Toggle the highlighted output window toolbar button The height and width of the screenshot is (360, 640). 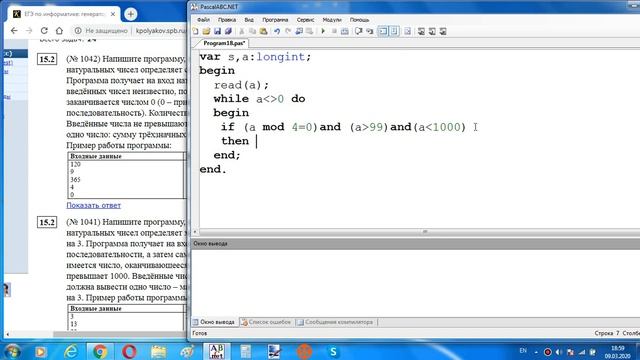[383, 31]
